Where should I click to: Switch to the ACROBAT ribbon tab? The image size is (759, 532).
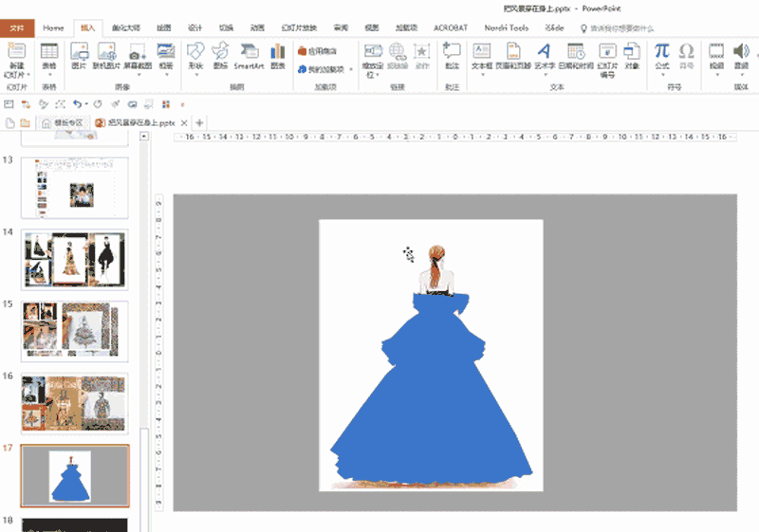(451, 28)
